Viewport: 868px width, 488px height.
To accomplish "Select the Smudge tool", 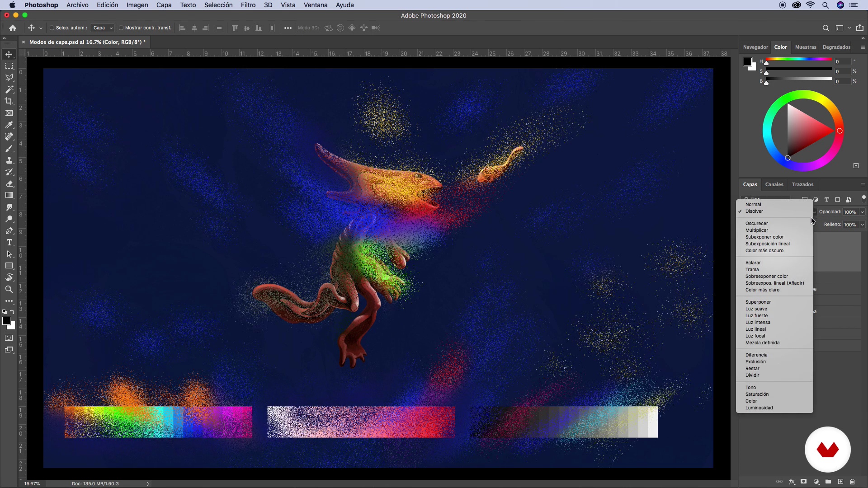I will (x=9, y=207).
